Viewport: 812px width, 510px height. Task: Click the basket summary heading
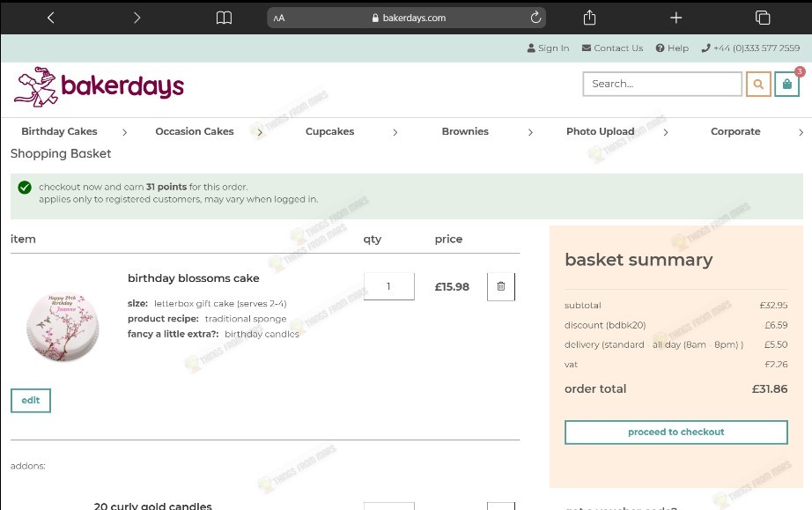coord(639,259)
